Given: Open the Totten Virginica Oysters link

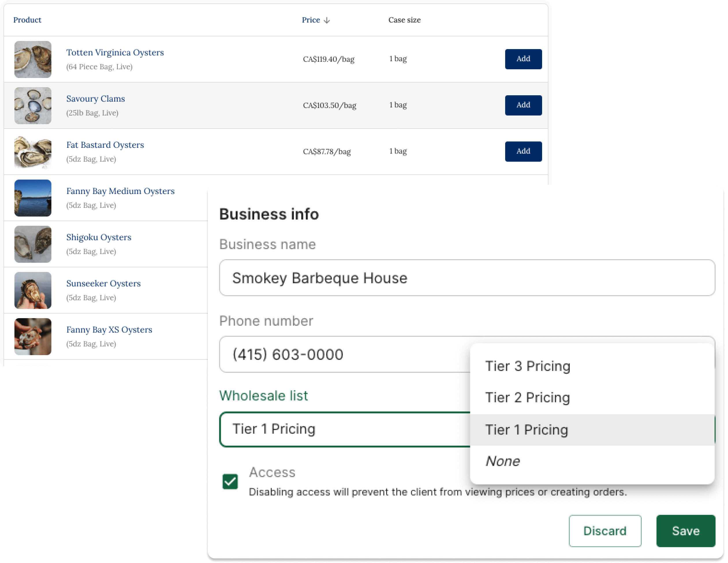Looking at the screenshot, I should [115, 52].
